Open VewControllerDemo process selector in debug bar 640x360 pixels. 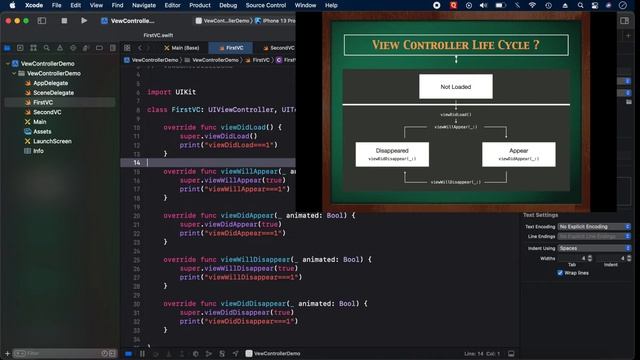click(x=273, y=353)
